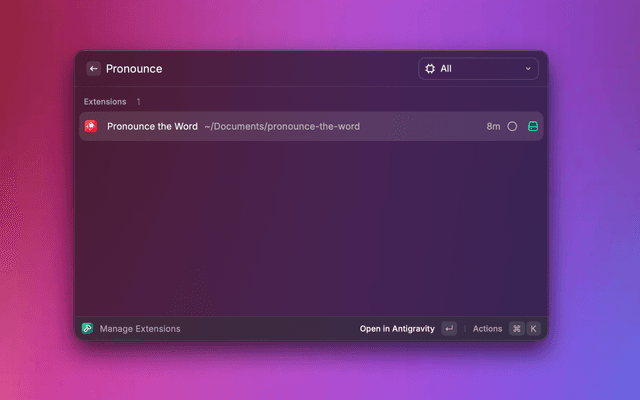Click the red Pronounce the Word extension icon
Image resolution: width=640 pixels, height=400 pixels.
pyautogui.click(x=91, y=126)
